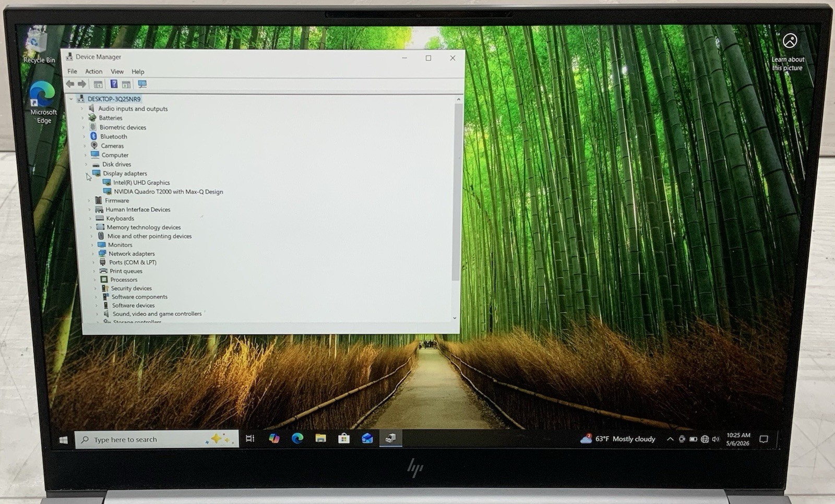Click the Print queues printer icon

(x=103, y=271)
